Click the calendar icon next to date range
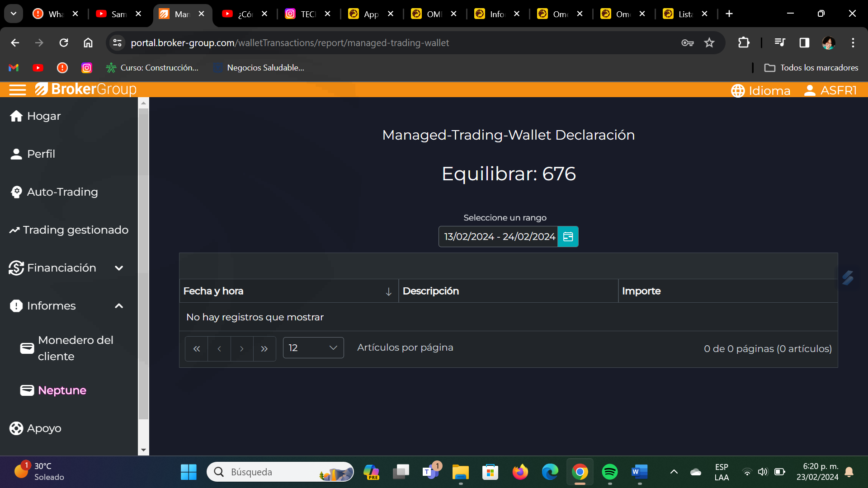Viewport: 868px width, 488px height. (568, 236)
